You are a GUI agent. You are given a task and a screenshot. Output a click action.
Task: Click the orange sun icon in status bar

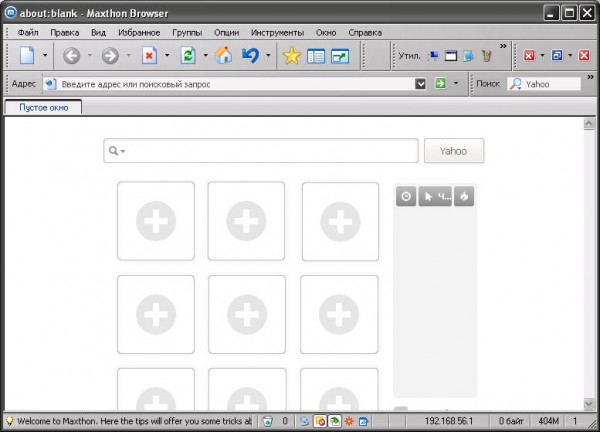click(x=349, y=421)
